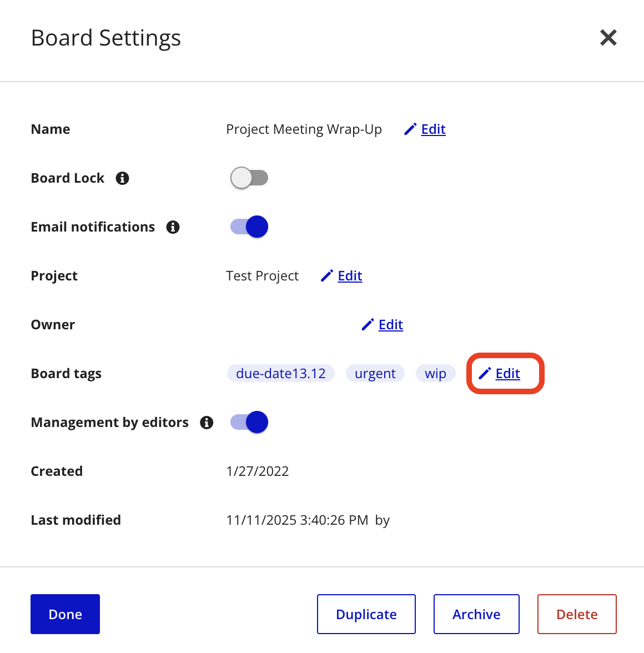Archive the board
644x653 pixels.
(x=476, y=614)
